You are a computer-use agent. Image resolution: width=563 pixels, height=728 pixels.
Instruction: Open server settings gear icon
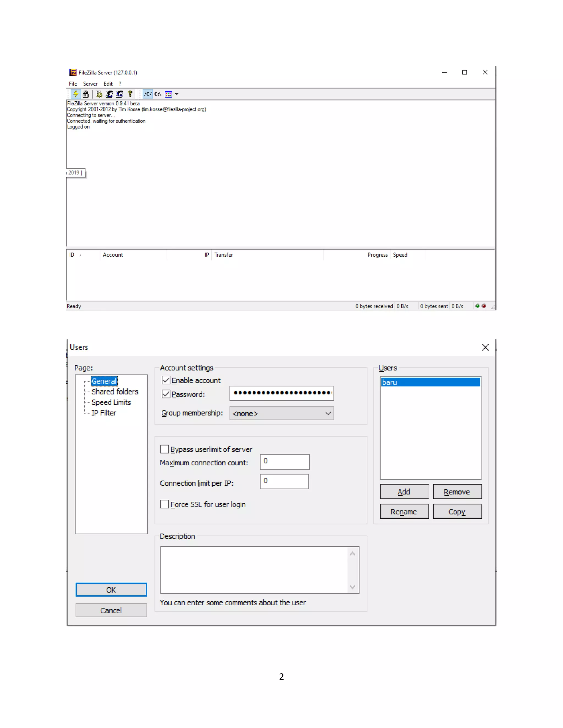point(99,94)
